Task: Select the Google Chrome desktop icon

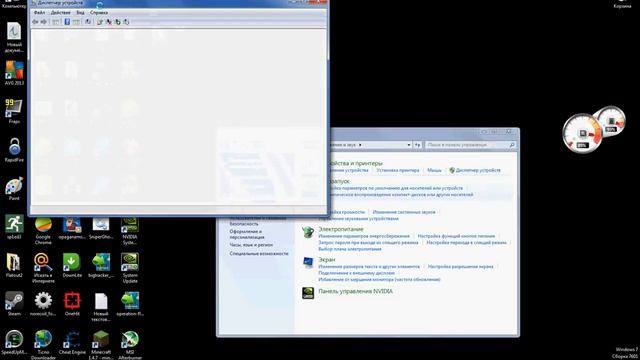Action: [43, 231]
